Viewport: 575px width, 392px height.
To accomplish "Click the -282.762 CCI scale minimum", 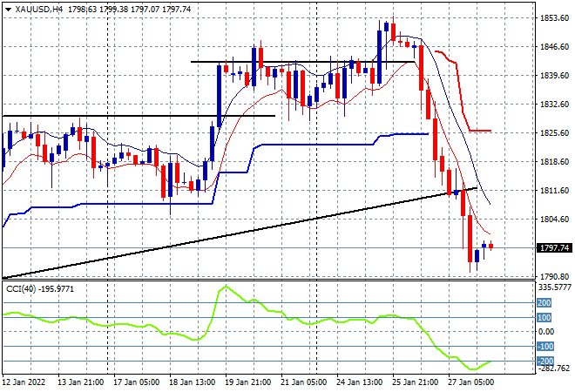I will 554,368.
